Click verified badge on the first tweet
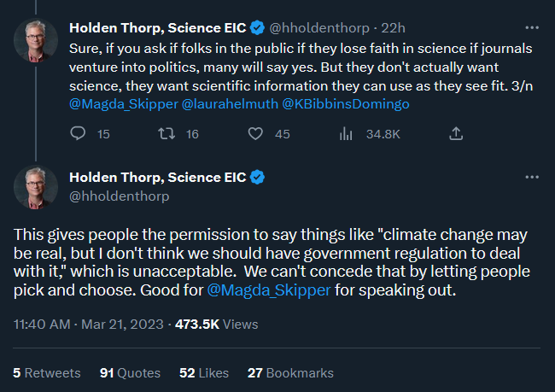The image size is (555, 392). tap(257, 27)
